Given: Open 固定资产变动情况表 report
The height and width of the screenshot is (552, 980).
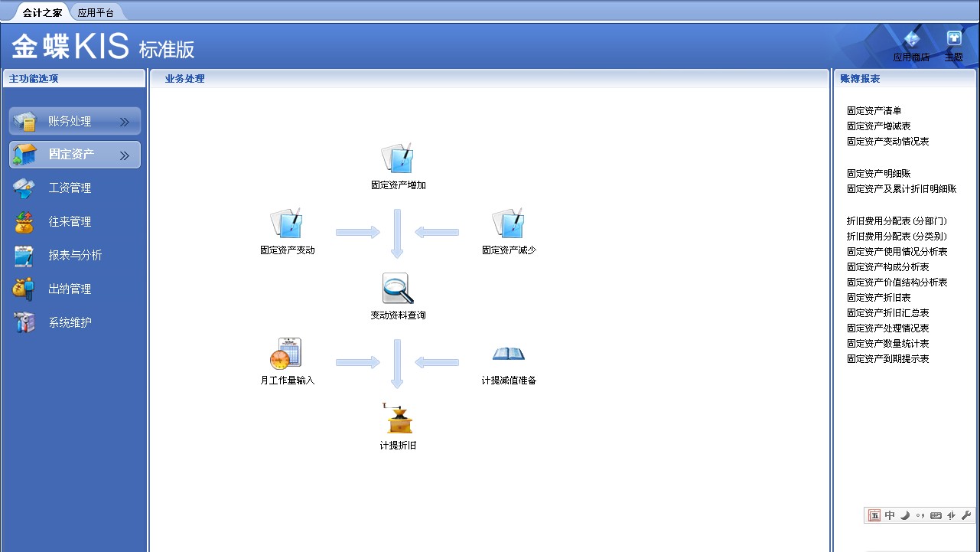Looking at the screenshot, I should coord(887,142).
